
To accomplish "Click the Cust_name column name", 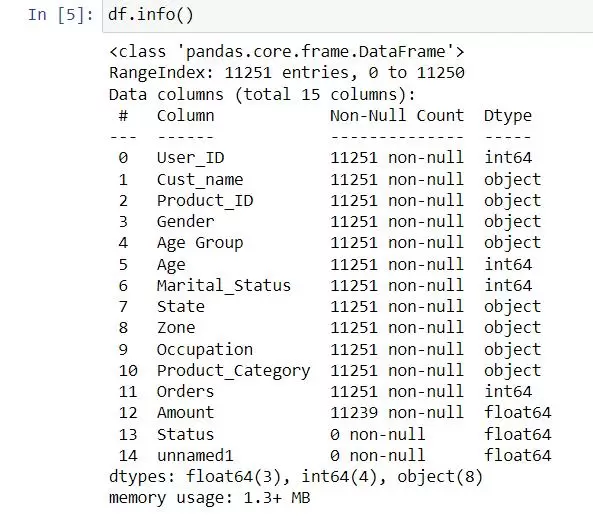I will pyautogui.click(x=200, y=179).
